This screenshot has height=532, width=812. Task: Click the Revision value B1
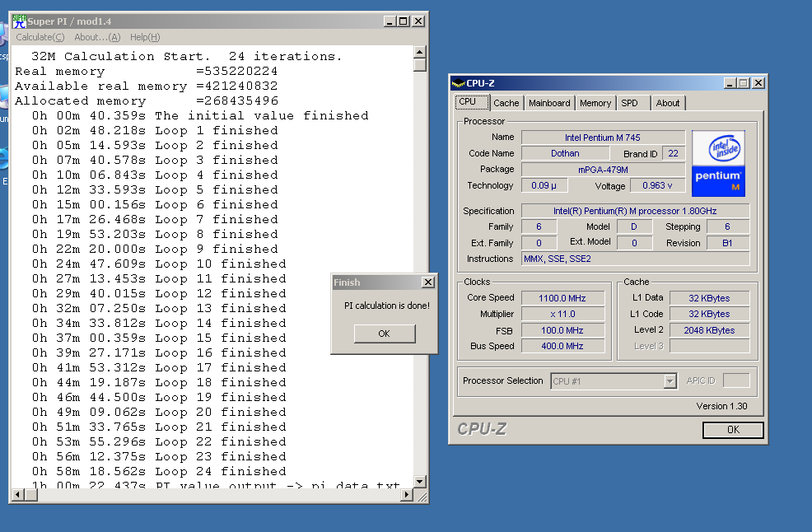[728, 243]
